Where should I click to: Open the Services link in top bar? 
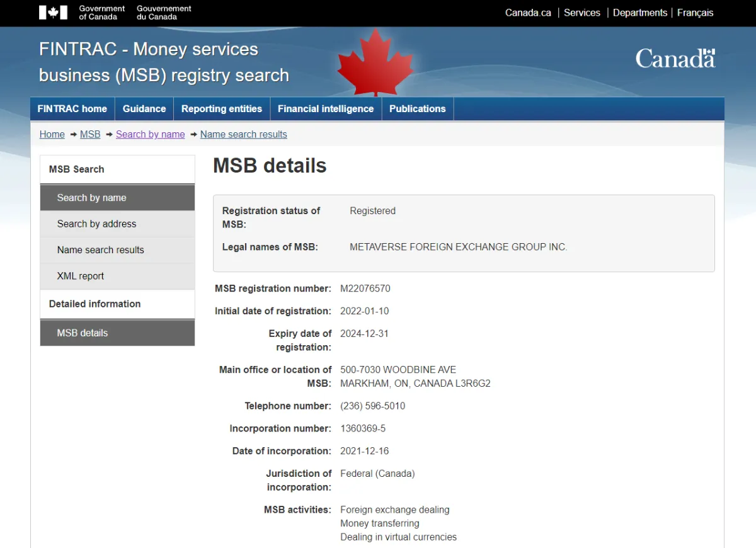(x=582, y=13)
